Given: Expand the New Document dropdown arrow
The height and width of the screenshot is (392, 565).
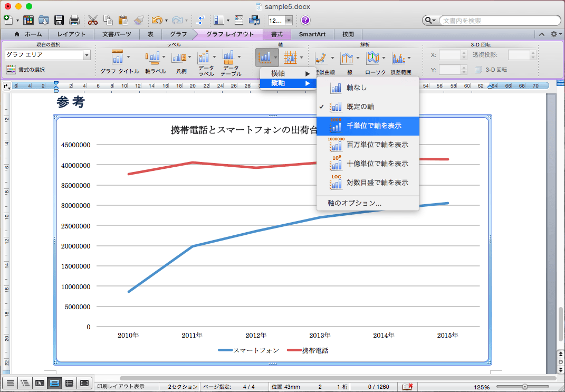Looking at the screenshot, I should (17, 21).
